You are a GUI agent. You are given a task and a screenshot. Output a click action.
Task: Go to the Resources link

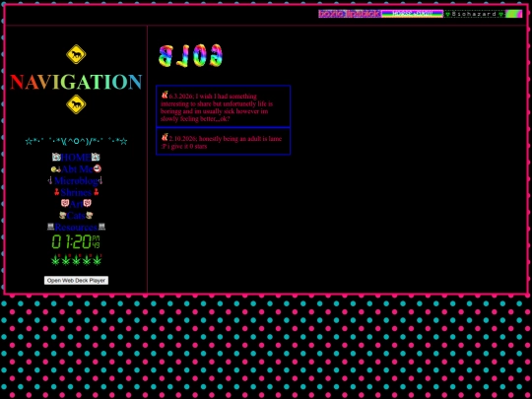click(76, 227)
